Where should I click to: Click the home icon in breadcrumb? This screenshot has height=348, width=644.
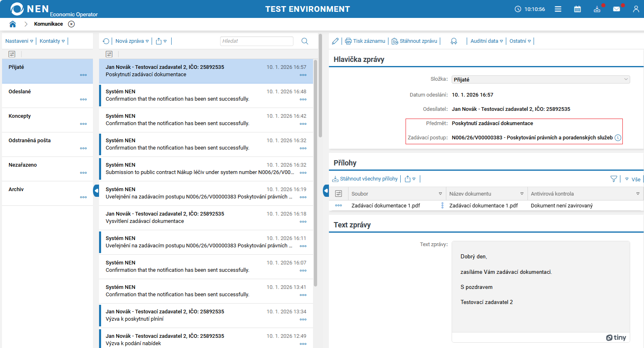[13, 24]
